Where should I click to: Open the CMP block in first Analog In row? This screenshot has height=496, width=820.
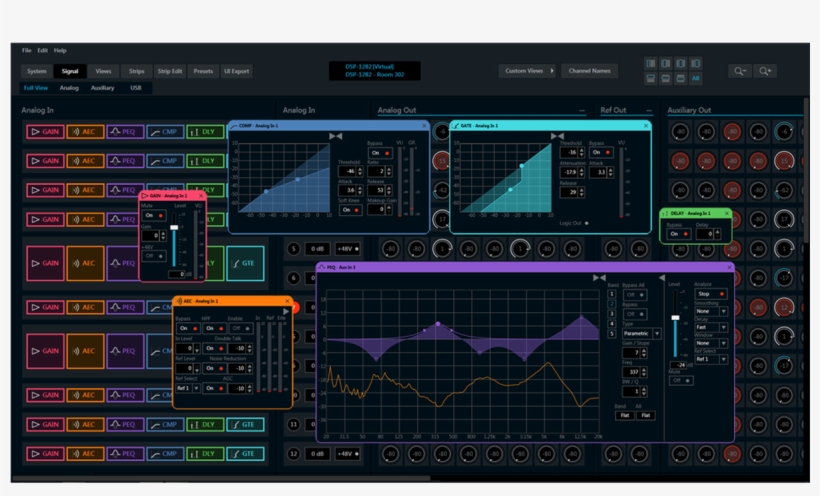point(165,132)
